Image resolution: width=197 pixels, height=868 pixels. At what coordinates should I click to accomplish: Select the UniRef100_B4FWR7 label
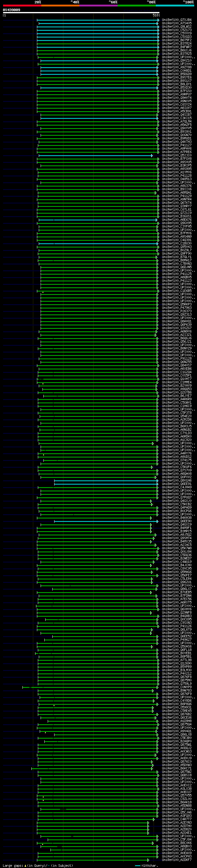tap(177, 47)
